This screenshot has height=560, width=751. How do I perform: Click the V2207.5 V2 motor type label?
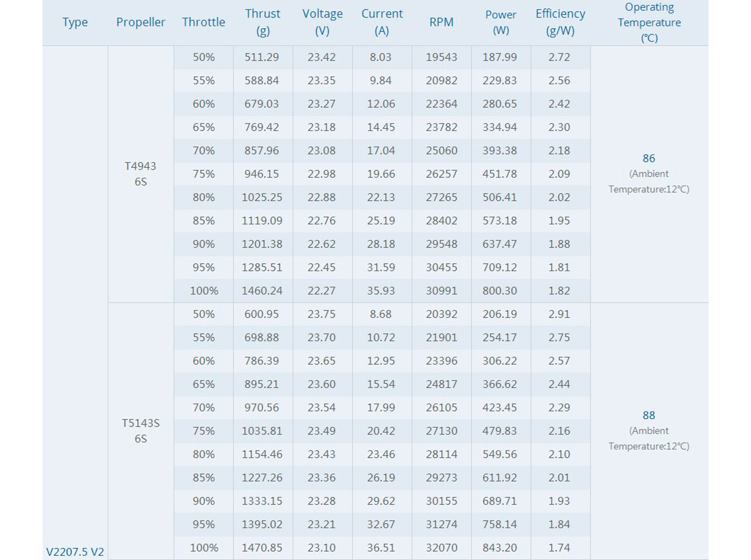(x=75, y=551)
